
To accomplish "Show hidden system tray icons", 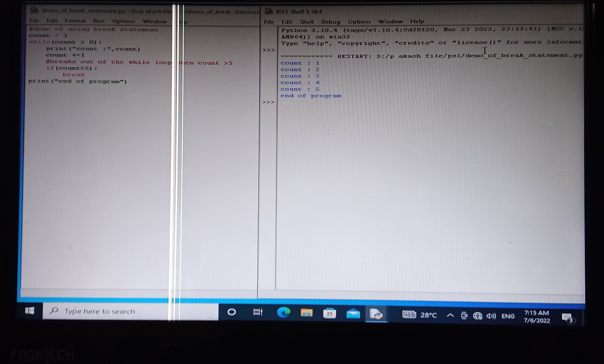I will click(x=450, y=315).
